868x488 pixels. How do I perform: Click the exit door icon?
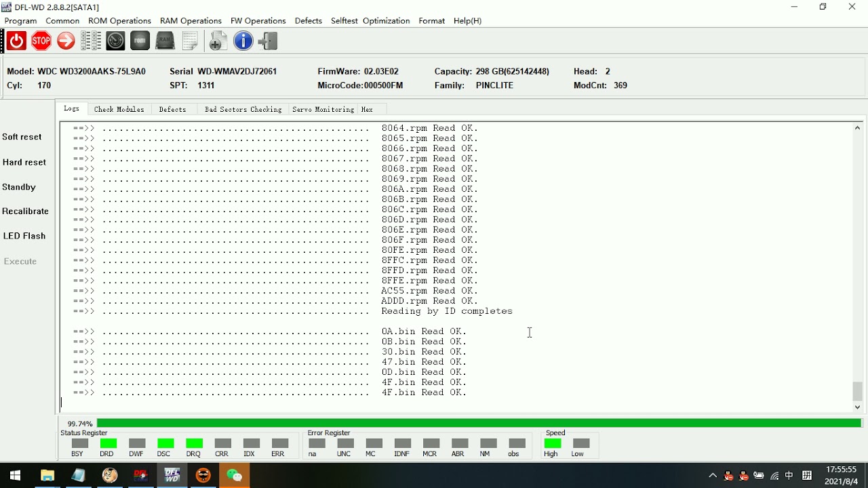point(269,41)
